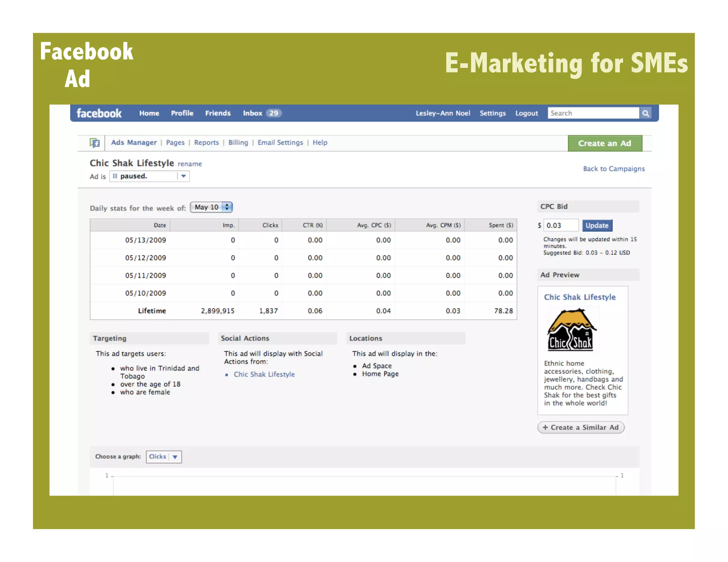Click the Ads flag icon beside Ads Manager
The width and height of the screenshot is (728, 562).
click(95, 143)
